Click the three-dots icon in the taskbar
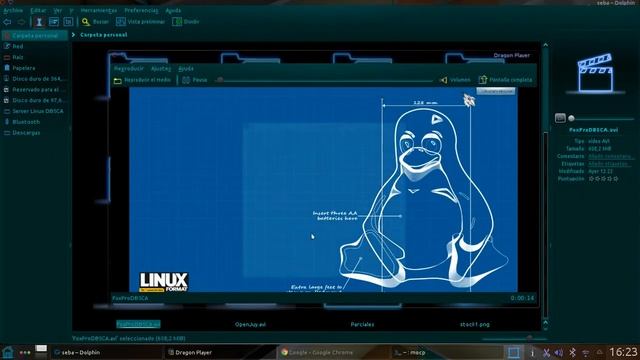 (24, 353)
